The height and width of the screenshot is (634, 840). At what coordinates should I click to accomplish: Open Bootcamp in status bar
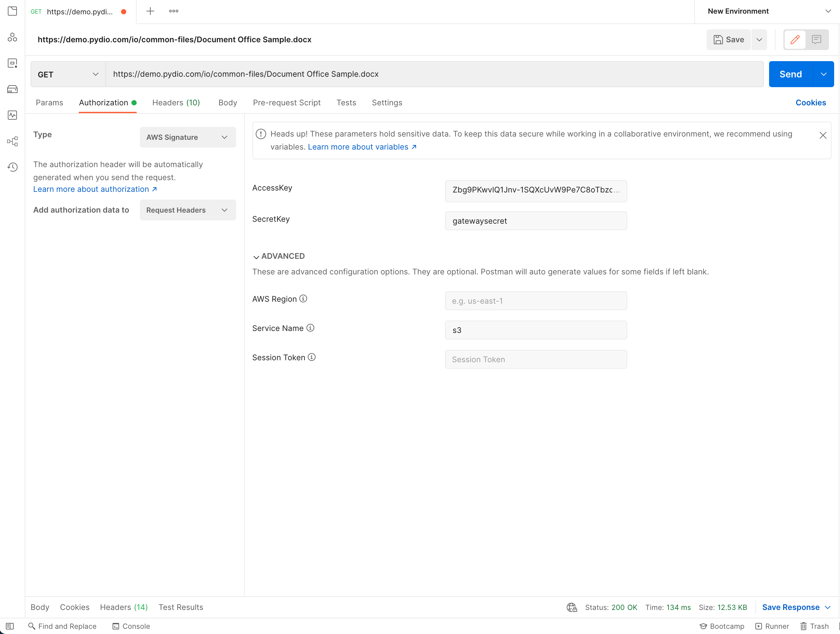722,626
